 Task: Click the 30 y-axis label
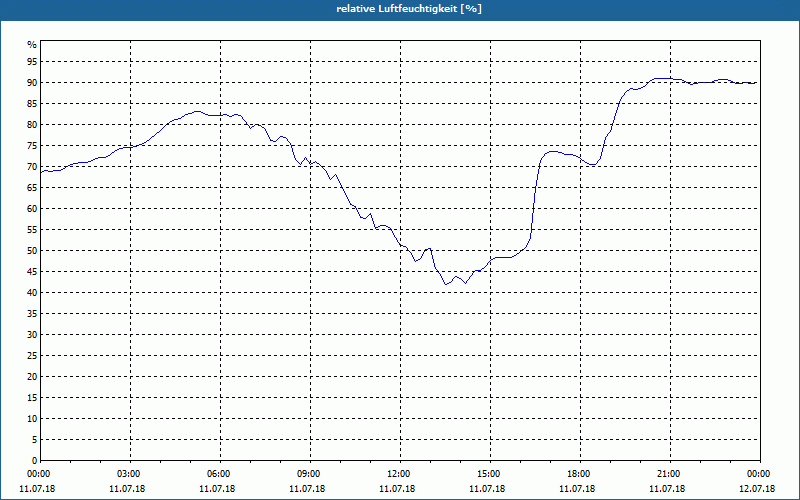point(32,335)
